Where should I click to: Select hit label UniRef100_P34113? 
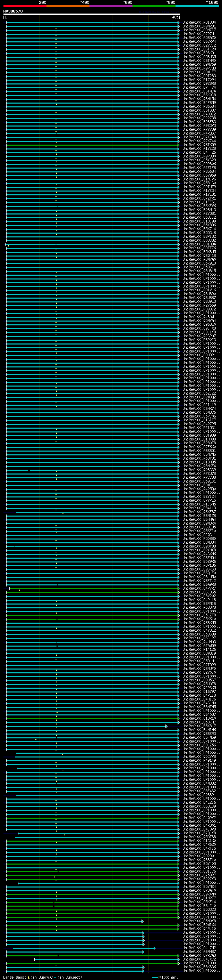tap(199, 508)
